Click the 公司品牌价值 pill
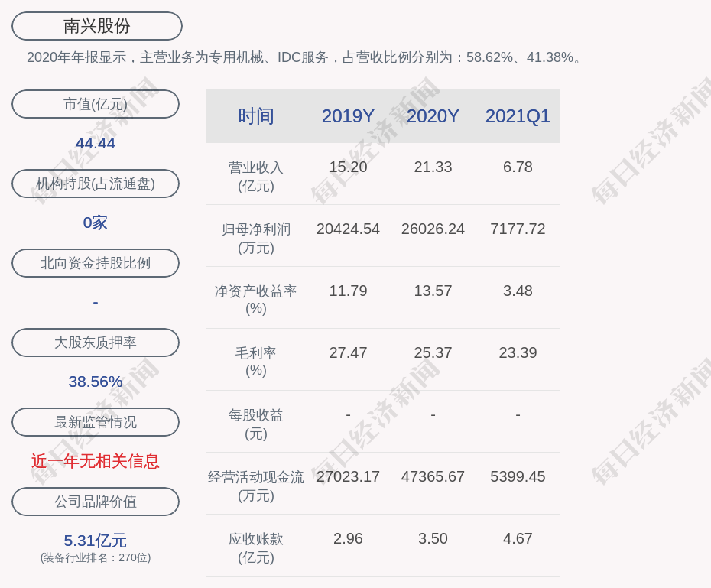 click(x=96, y=502)
